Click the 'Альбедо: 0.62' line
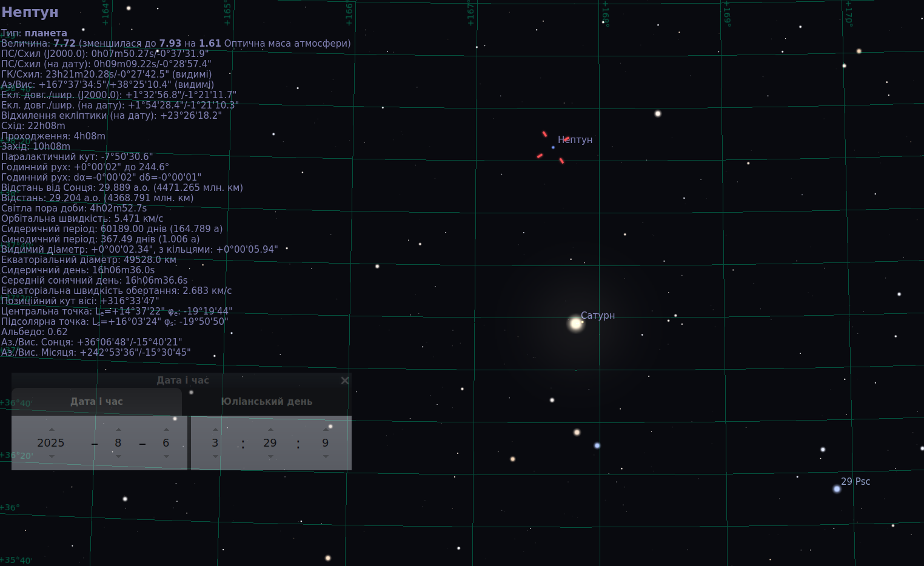The image size is (924, 566). 35,331
